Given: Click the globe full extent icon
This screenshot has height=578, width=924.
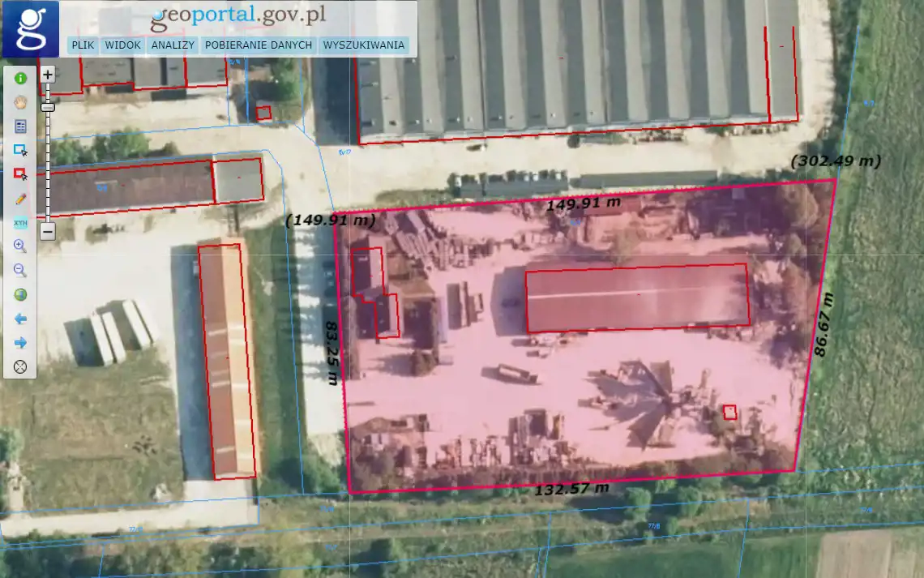Looking at the screenshot, I should point(20,295).
